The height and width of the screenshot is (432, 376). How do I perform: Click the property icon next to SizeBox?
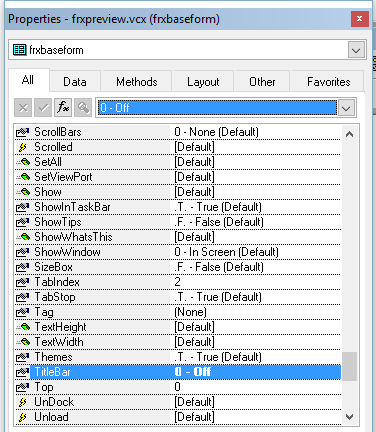click(x=22, y=267)
